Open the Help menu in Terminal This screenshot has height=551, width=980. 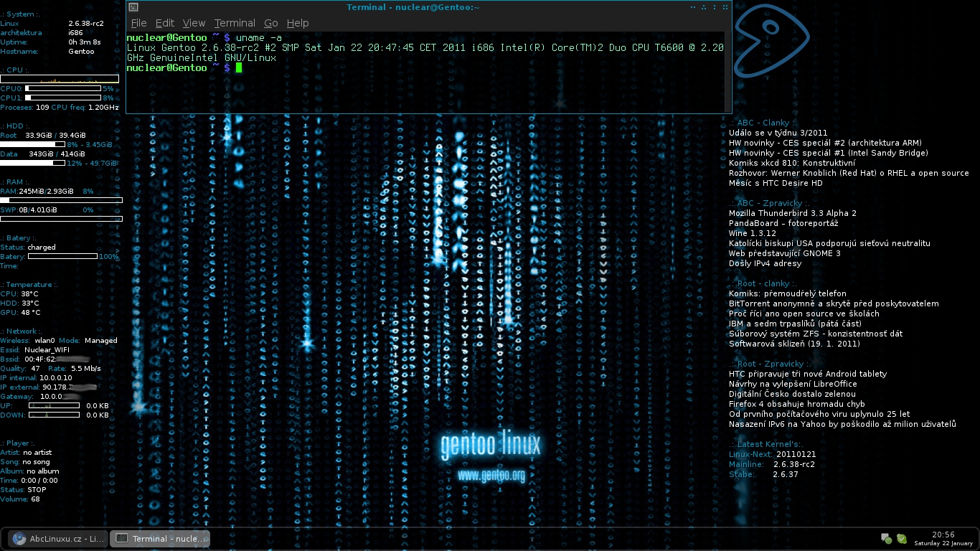(298, 23)
